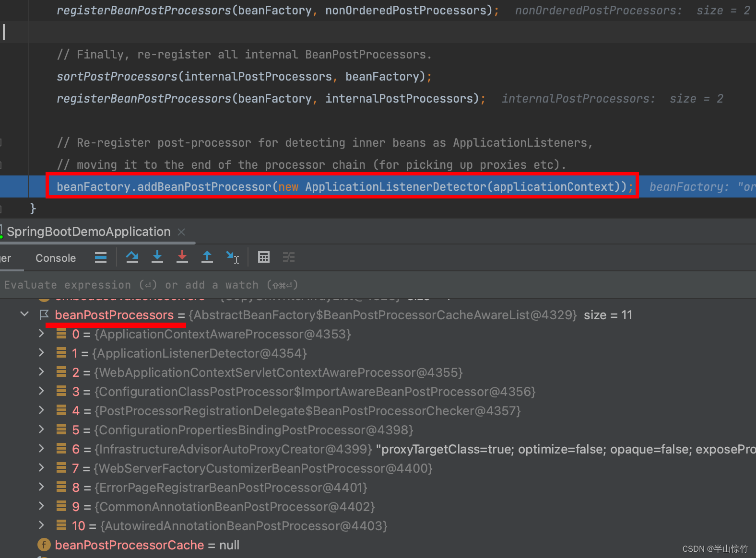
Task: Click the WebServerFactoryCustomizerBeanPostProcessor@4400 value
Action: (x=263, y=468)
